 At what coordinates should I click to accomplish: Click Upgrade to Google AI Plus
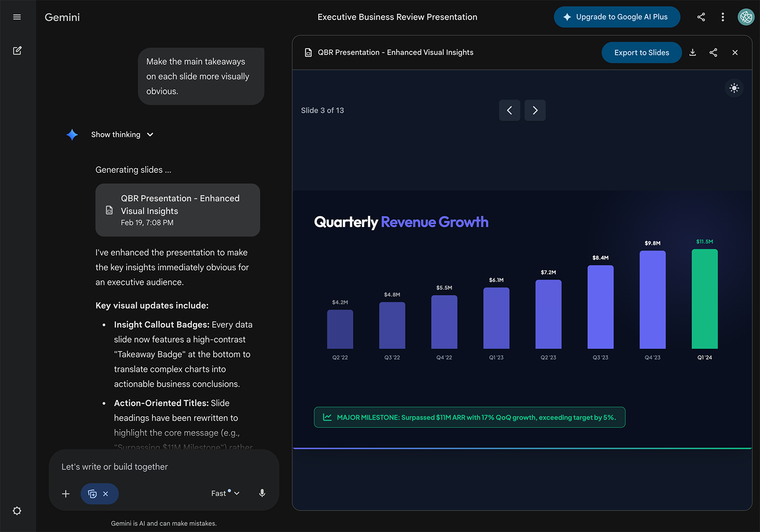(x=617, y=17)
